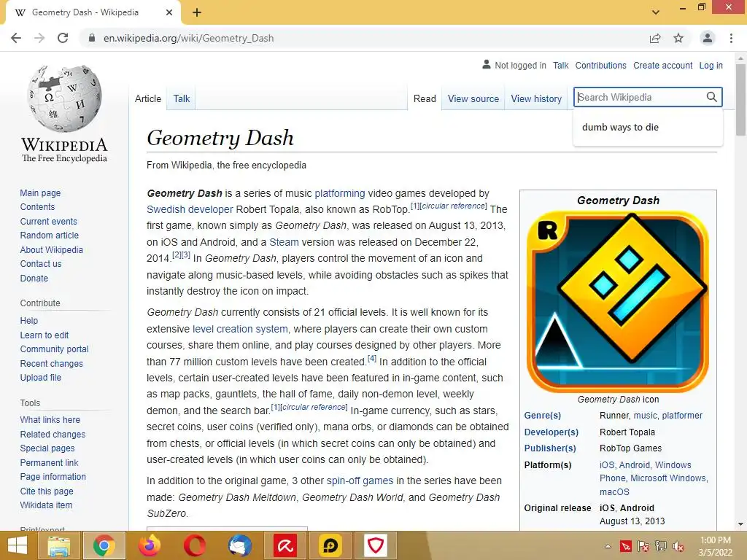The height and width of the screenshot is (560, 747).
Task: Open Avira red icon in taskbar
Action: tap(285, 545)
